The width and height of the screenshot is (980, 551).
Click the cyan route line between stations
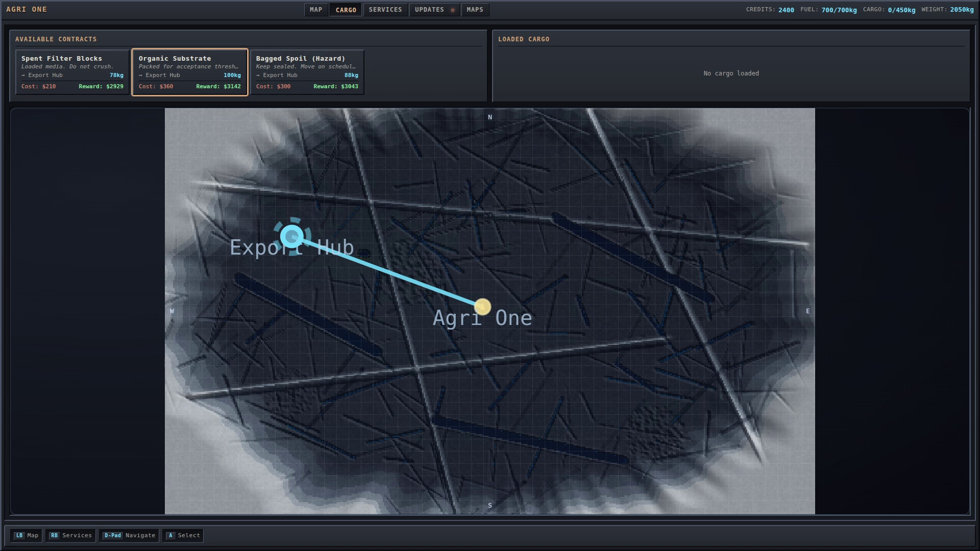[388, 271]
